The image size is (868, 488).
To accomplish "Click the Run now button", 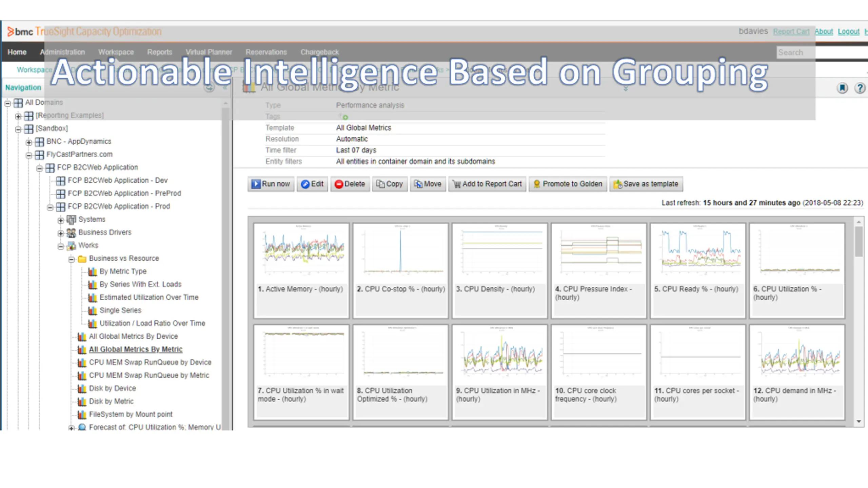I will tap(271, 184).
